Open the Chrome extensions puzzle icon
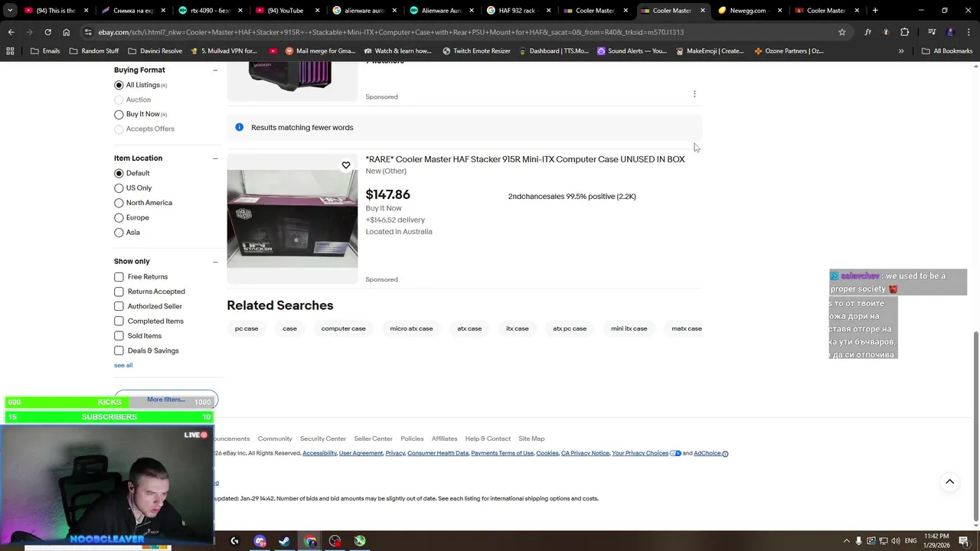Viewport: 980px width, 551px height. tap(904, 32)
